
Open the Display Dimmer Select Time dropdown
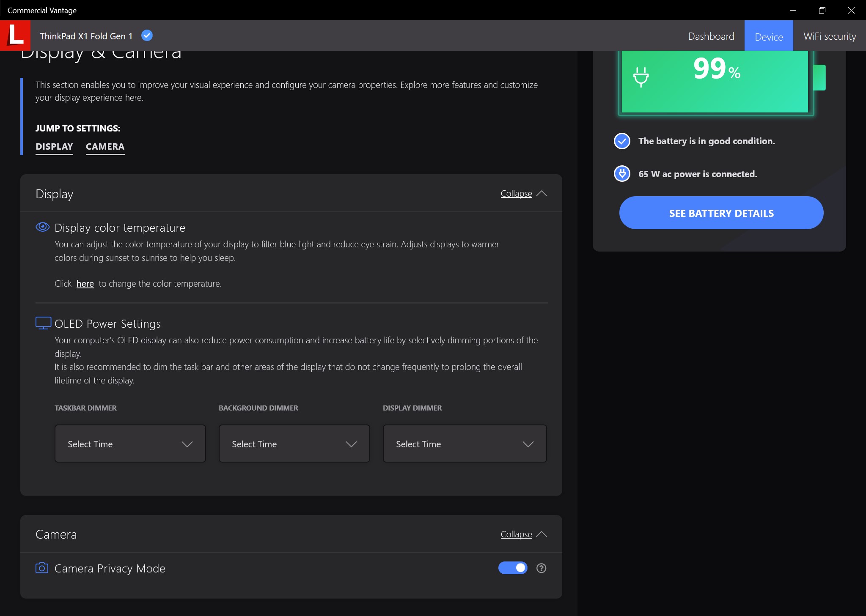click(x=465, y=444)
